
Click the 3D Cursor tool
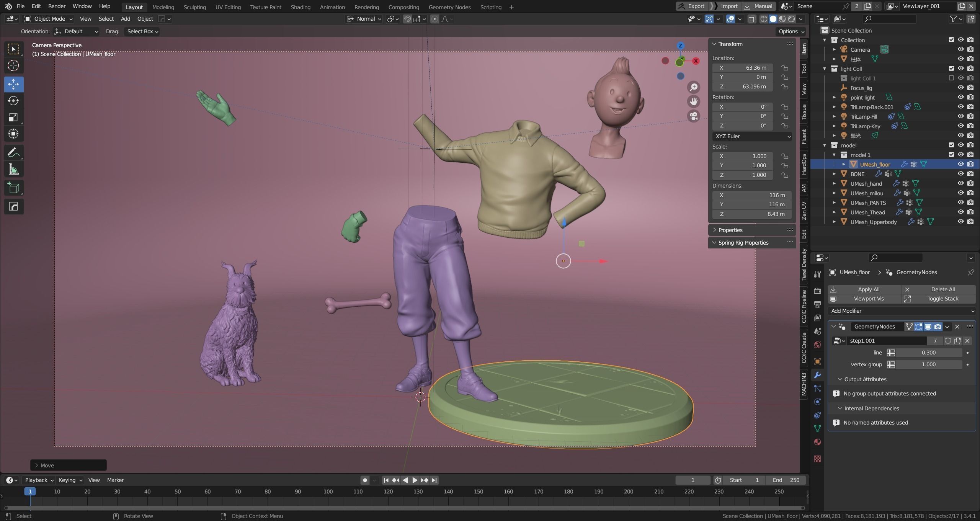pos(13,65)
